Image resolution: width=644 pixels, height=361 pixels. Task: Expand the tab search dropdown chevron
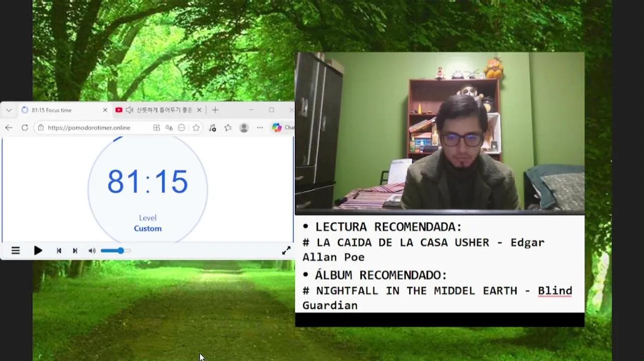(9, 110)
